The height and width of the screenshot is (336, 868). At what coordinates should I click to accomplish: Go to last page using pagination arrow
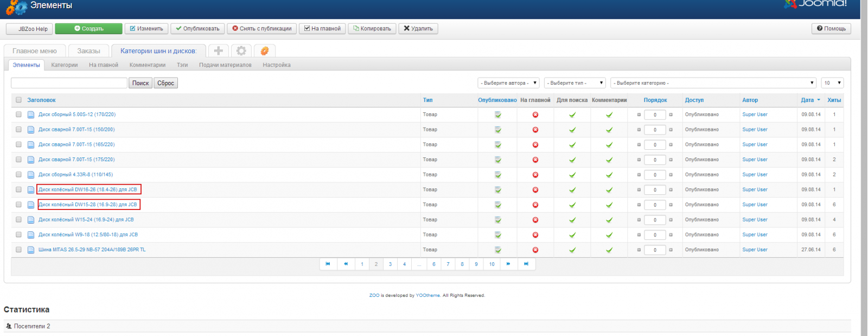[x=526, y=264]
